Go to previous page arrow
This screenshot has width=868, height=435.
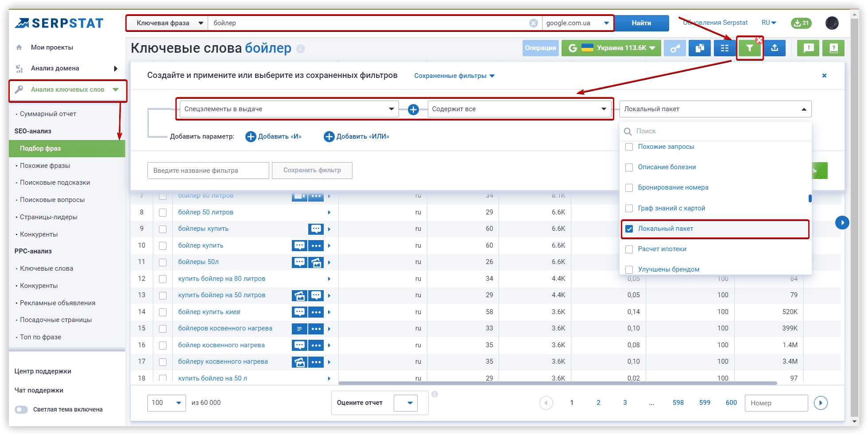click(546, 403)
